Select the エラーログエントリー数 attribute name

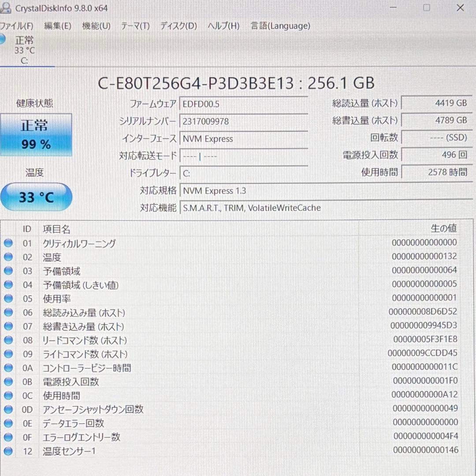[x=82, y=437]
